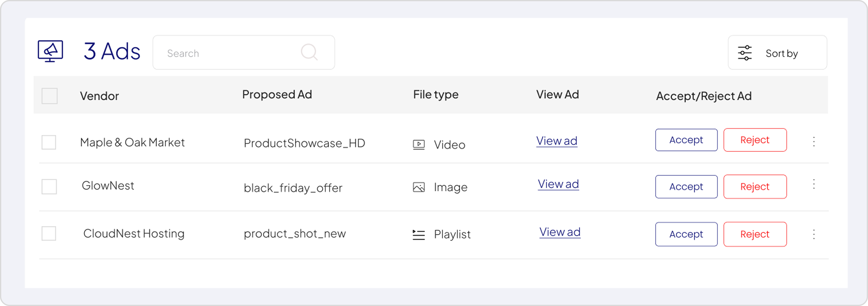Click the View Ad column header
This screenshot has height=306, width=868.
[558, 94]
